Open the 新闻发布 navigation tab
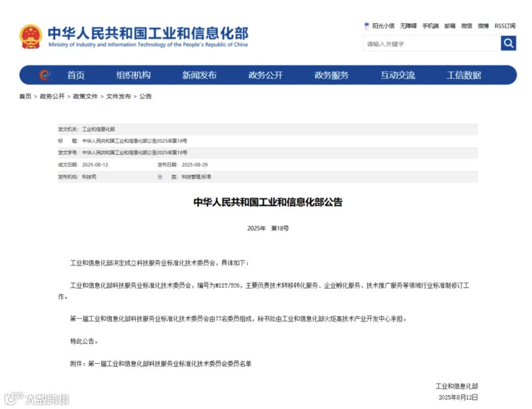 [x=199, y=75]
